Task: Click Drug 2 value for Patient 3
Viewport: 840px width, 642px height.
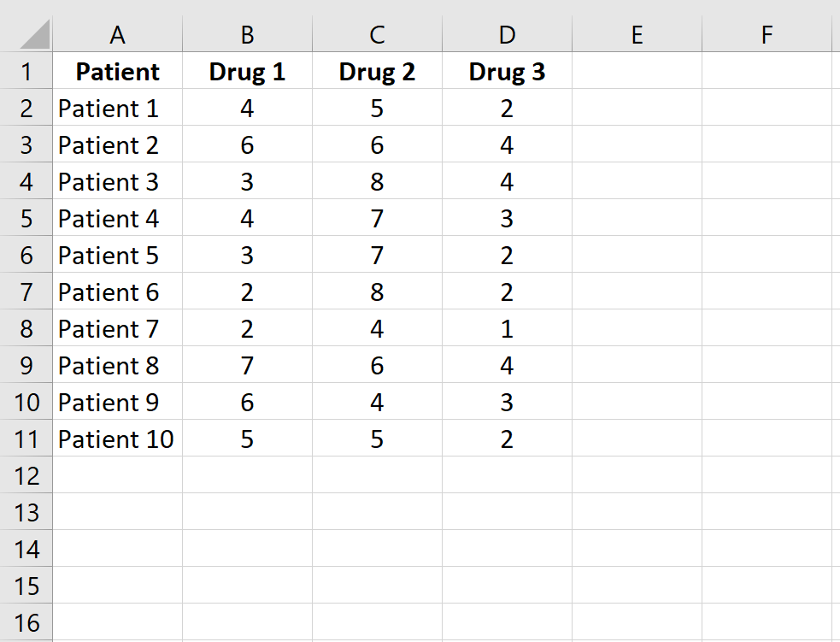Action: click(x=377, y=182)
